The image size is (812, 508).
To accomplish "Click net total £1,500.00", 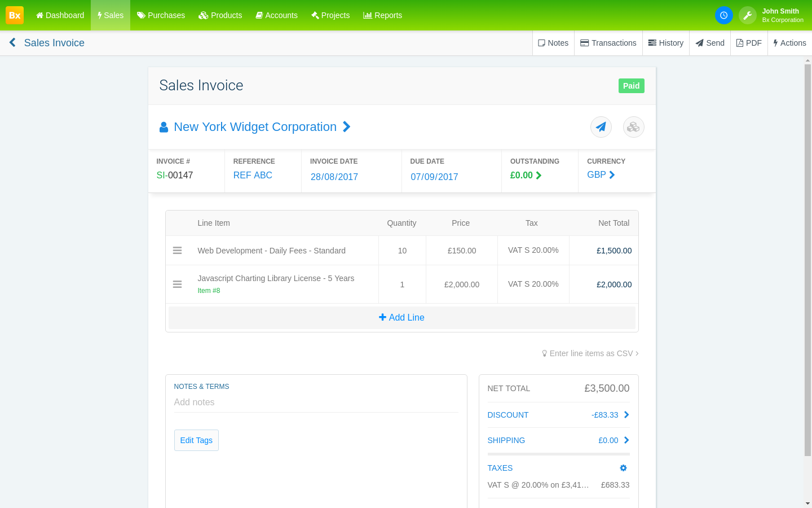I will pyautogui.click(x=614, y=251).
